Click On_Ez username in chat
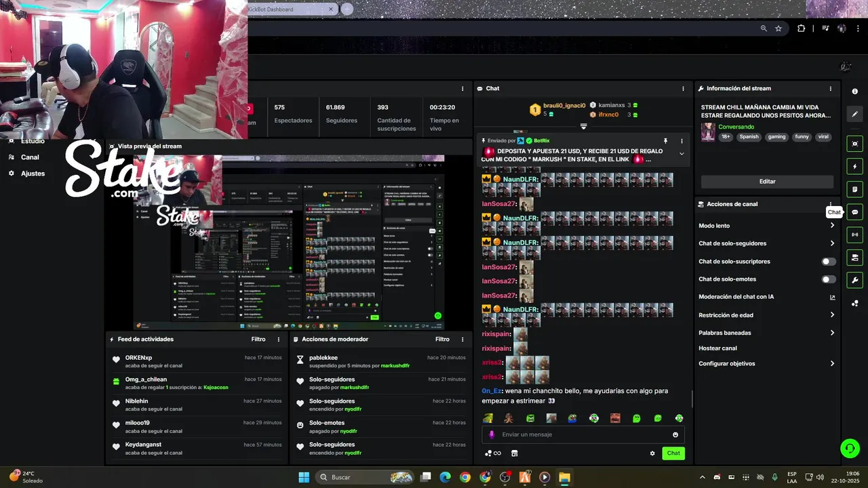 (492, 391)
